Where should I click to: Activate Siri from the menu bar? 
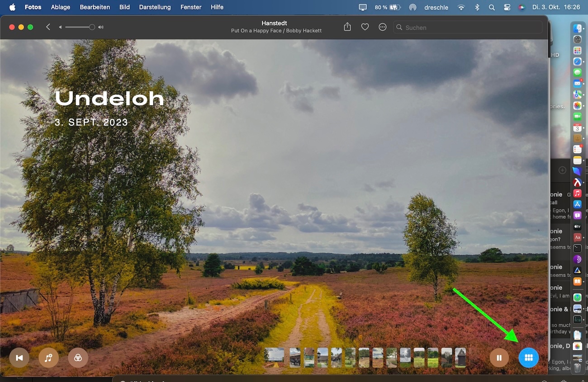pos(521,7)
